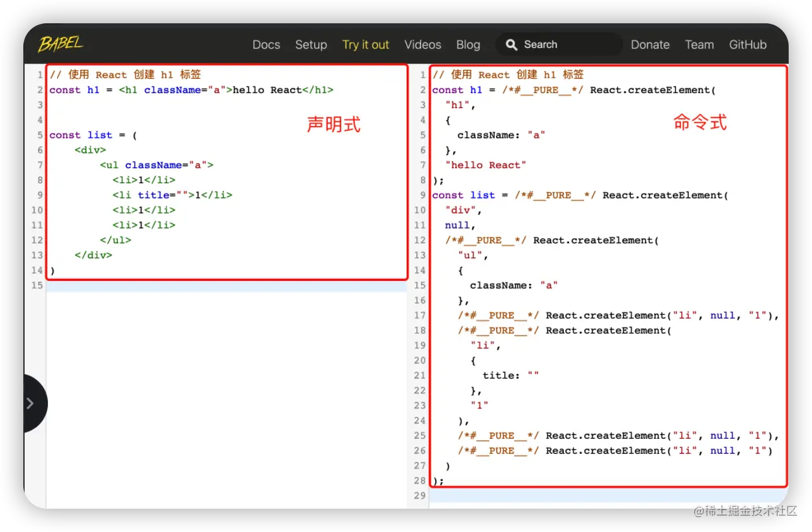Open the Donate link
Viewport: 812px width, 532px height.
650,45
